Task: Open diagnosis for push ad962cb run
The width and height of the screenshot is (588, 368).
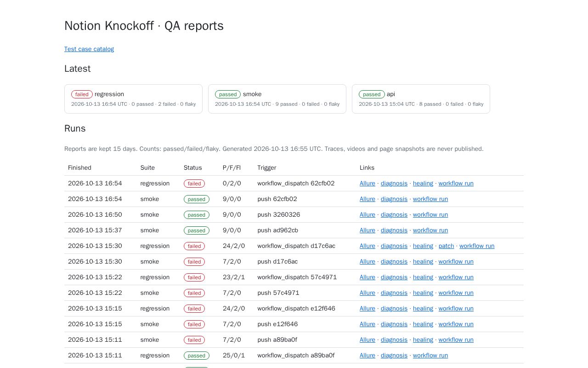Action: click(x=394, y=230)
